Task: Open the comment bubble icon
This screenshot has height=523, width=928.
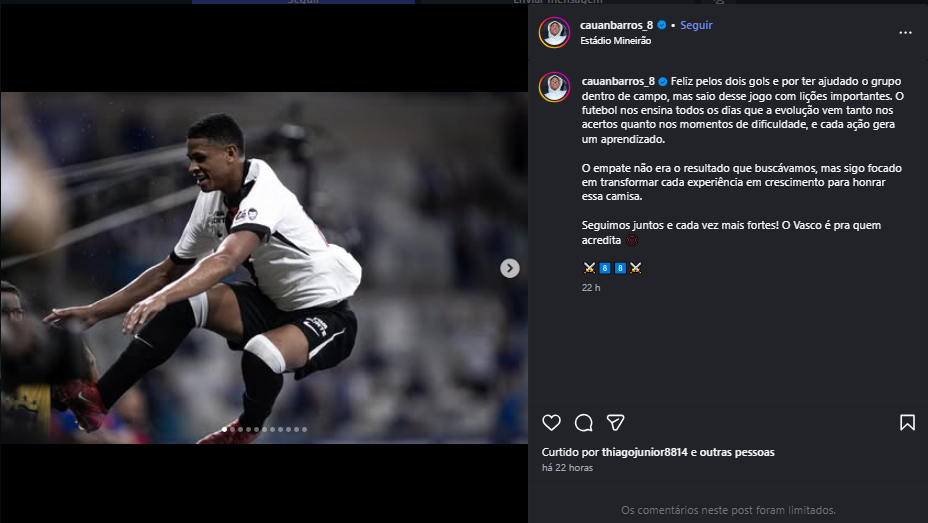Action: click(584, 422)
